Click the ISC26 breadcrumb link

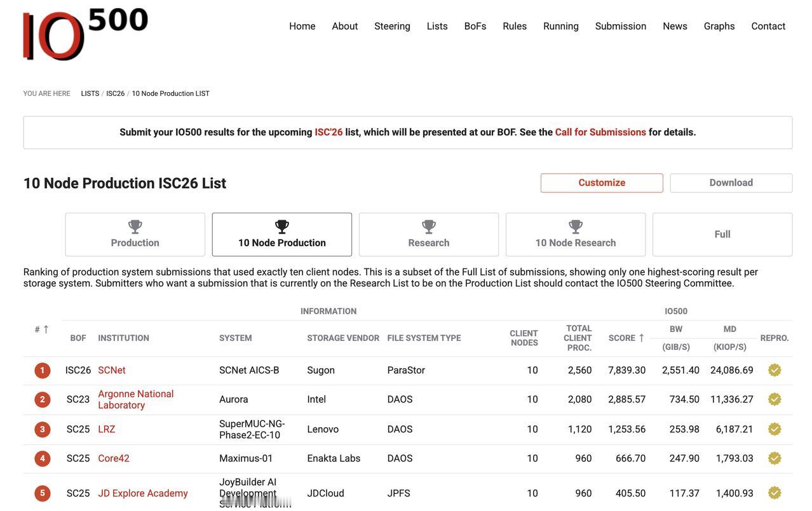(x=116, y=93)
